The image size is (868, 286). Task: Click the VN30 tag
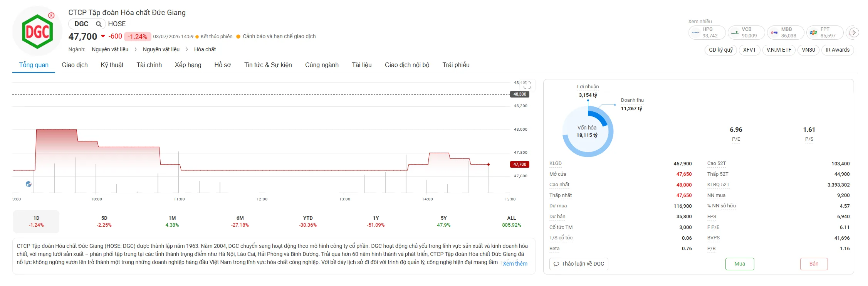[x=808, y=50]
